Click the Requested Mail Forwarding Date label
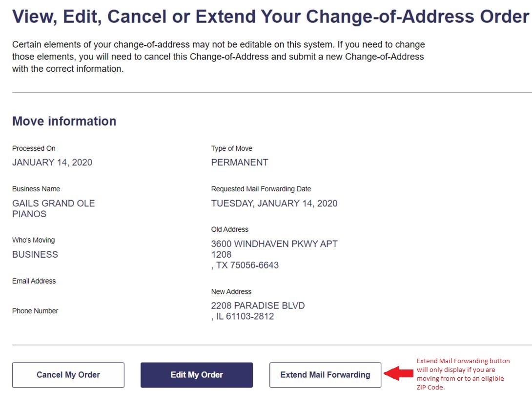The height and width of the screenshot is (410, 532). point(261,189)
